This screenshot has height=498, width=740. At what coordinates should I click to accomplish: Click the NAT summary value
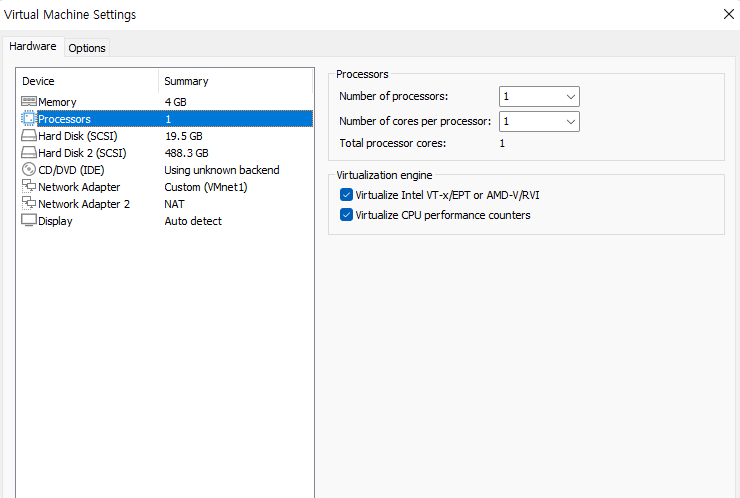174,204
